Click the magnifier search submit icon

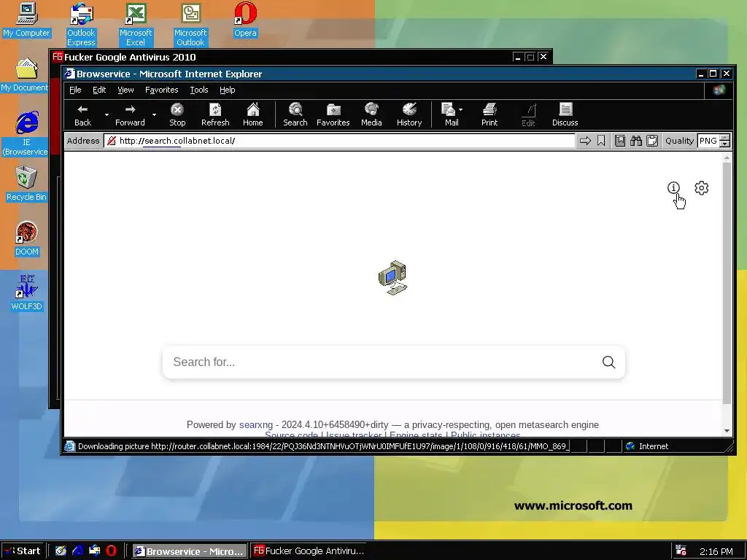click(x=608, y=362)
